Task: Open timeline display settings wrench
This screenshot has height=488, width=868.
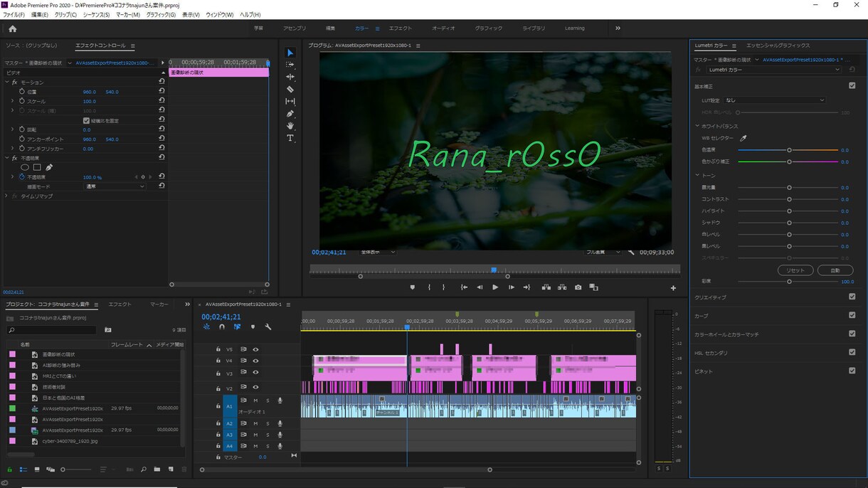Action: (x=268, y=327)
